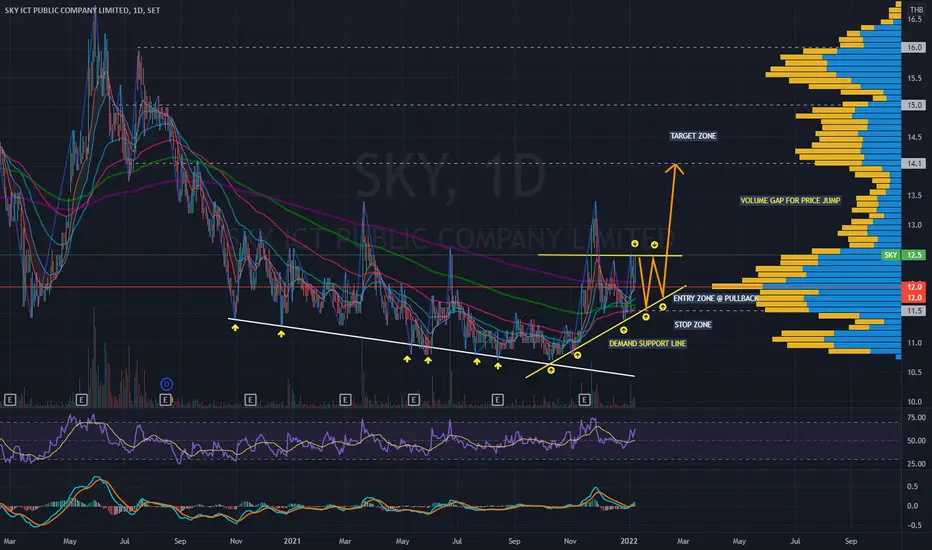Click the 50.00 RSI scale value

coord(916,441)
